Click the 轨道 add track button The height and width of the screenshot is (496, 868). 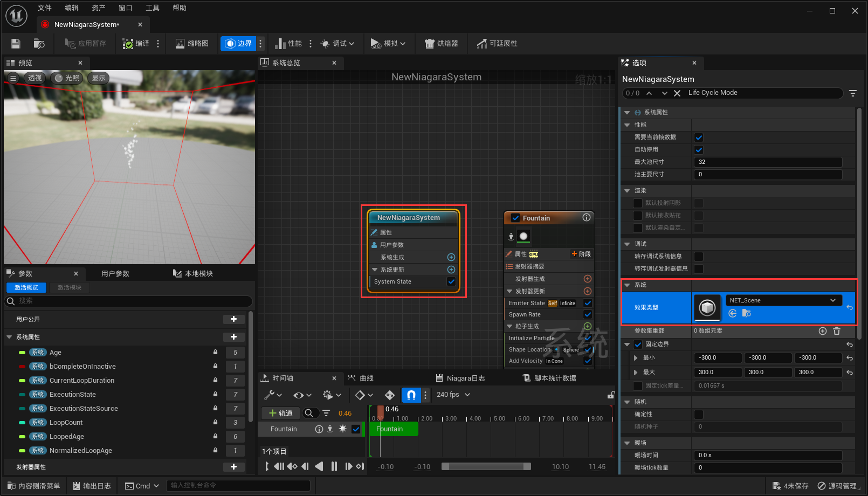tap(281, 414)
